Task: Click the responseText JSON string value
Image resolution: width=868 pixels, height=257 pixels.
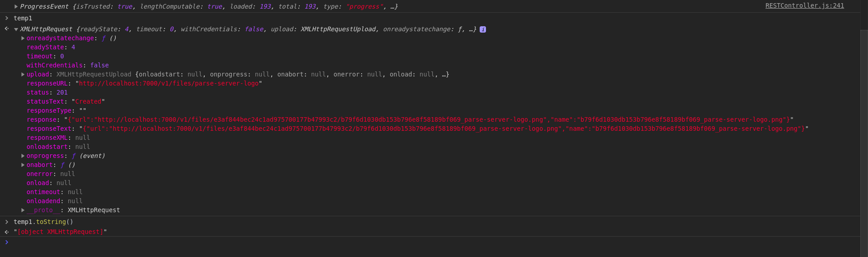Action: [443, 128]
